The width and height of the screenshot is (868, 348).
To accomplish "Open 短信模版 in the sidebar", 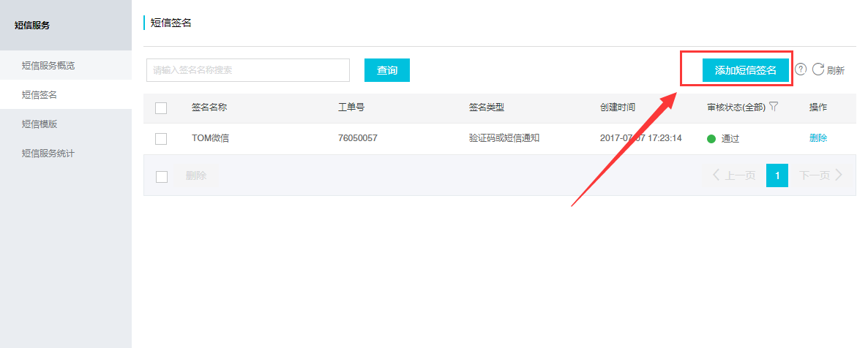I will [40, 124].
